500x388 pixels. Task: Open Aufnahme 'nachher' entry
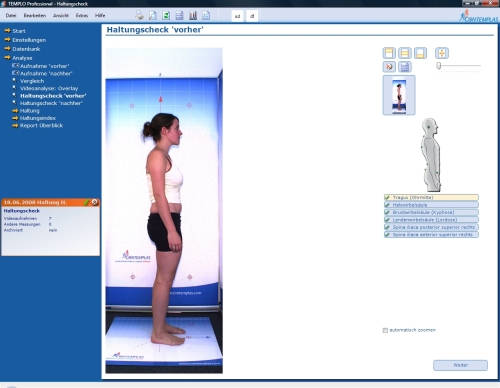point(46,73)
